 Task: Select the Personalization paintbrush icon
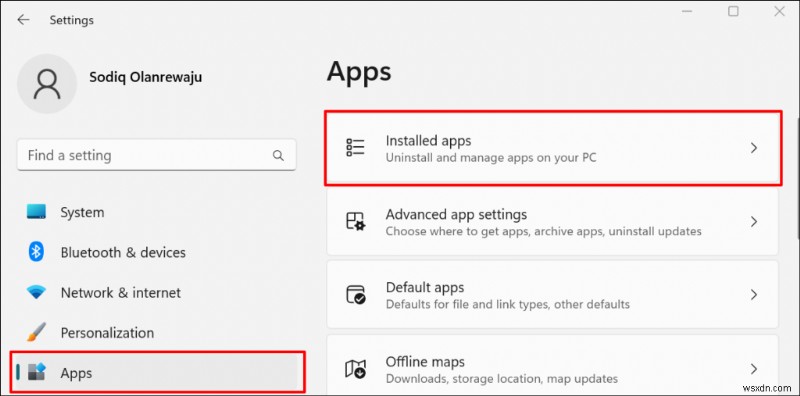36,332
